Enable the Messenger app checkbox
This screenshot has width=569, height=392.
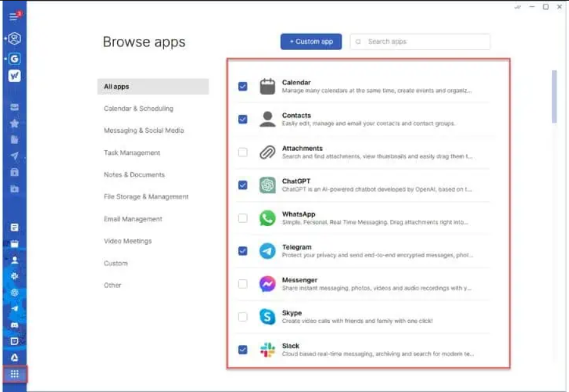pyautogui.click(x=243, y=284)
